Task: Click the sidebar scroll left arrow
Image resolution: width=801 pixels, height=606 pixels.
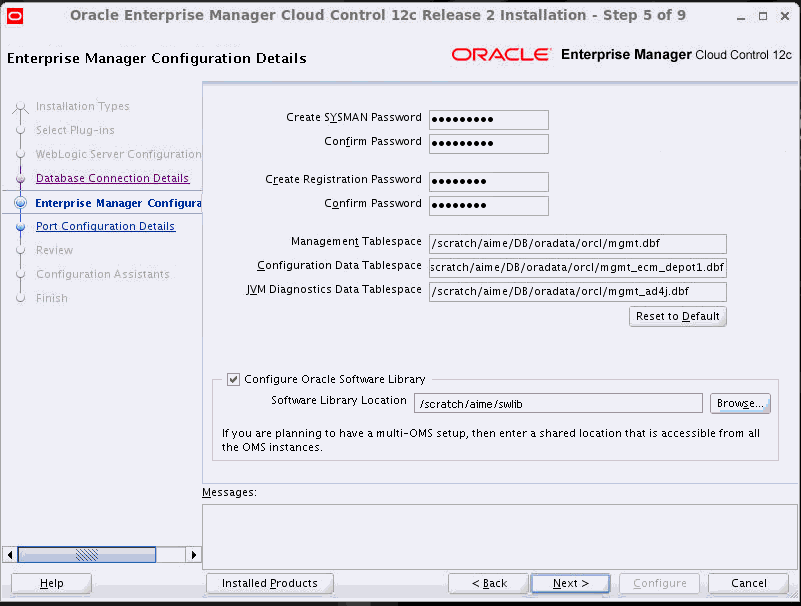Action: (x=10, y=555)
